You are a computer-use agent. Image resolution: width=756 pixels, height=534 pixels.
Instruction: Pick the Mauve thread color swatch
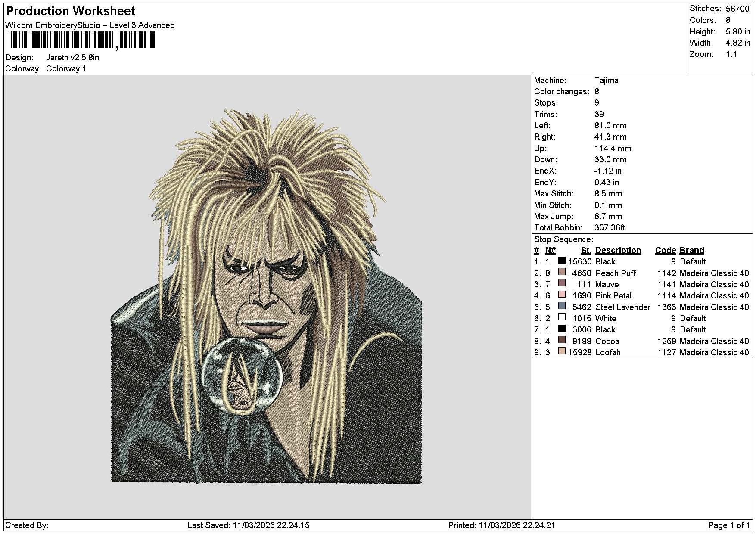pyautogui.click(x=562, y=283)
